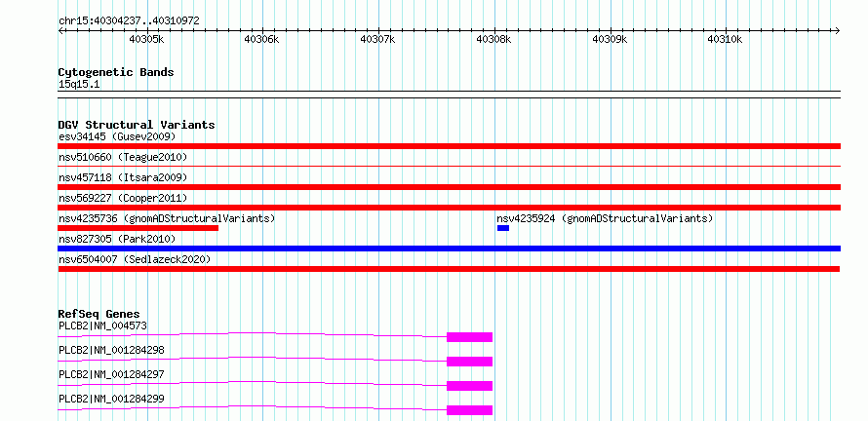The height and width of the screenshot is (421, 868).
Task: Open nsv827305 (Park2010) label
Action: (117, 239)
